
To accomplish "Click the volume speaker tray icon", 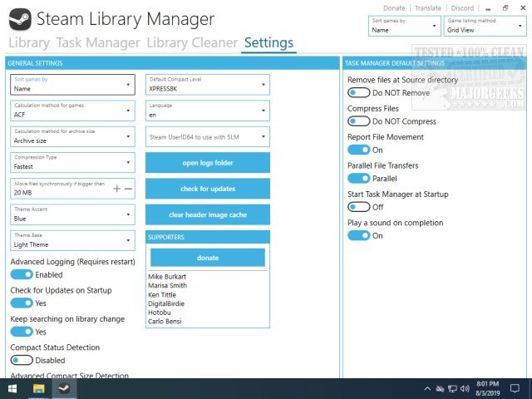I will [x=465, y=389].
